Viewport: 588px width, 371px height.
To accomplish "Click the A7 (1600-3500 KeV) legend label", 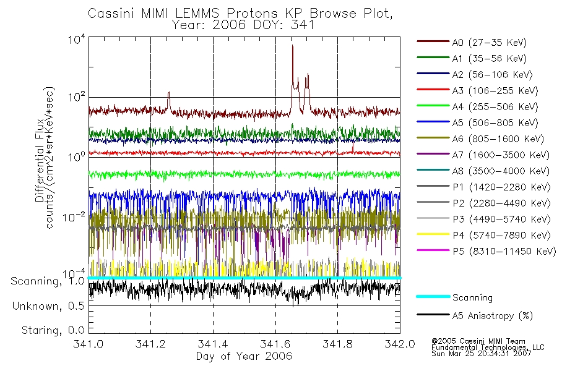I will tap(501, 155).
